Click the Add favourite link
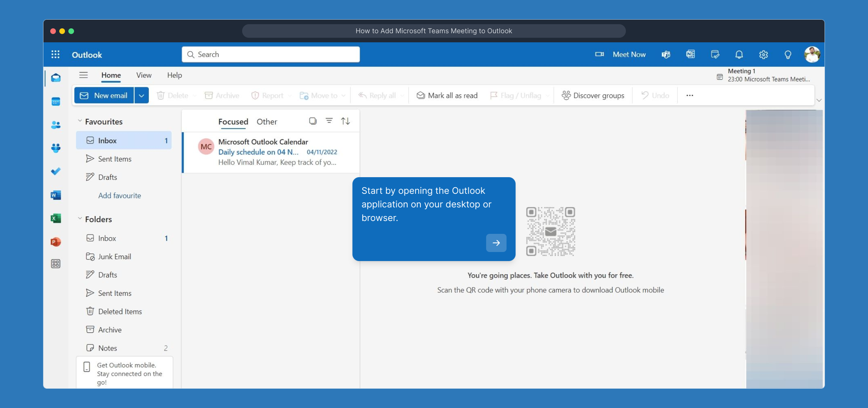This screenshot has height=408, width=868. 119,196
